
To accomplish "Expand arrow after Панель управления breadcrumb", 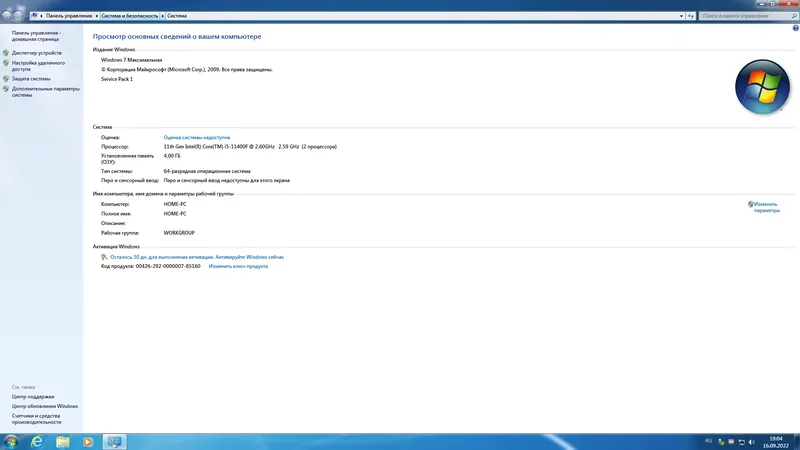I will pyautogui.click(x=96, y=16).
